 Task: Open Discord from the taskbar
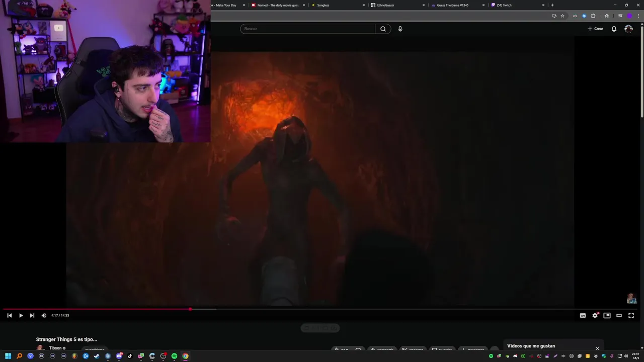(119, 356)
